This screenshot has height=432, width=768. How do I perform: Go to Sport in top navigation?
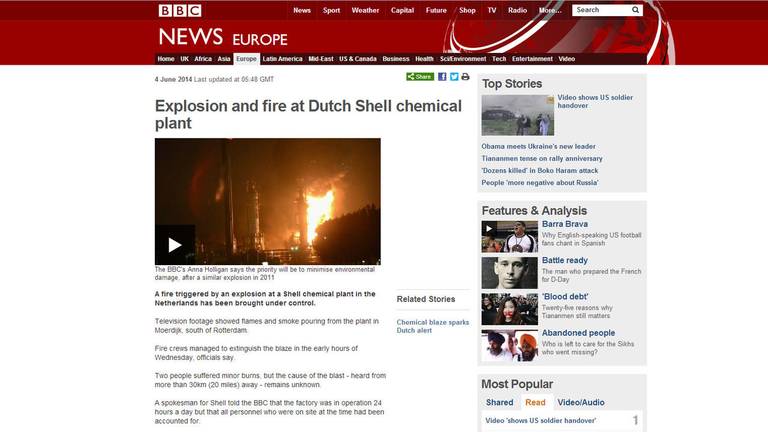[x=331, y=10]
